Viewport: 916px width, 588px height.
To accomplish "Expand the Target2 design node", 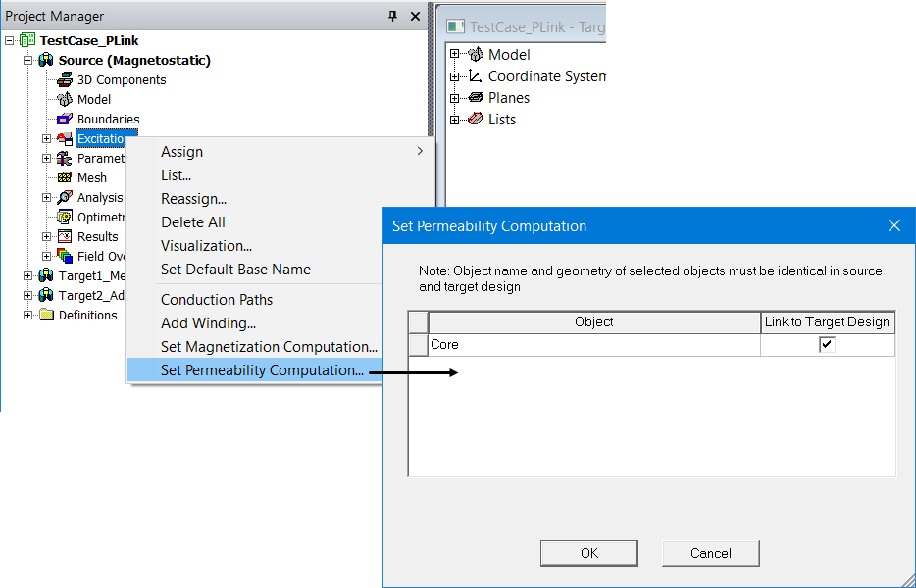I will click(28, 295).
